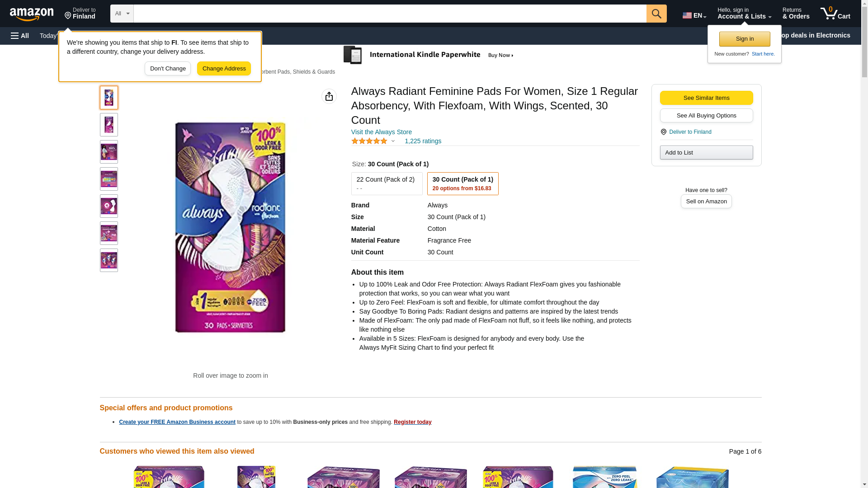The height and width of the screenshot is (488, 868).
Task: Open Returns & Orders
Action: 796,14
